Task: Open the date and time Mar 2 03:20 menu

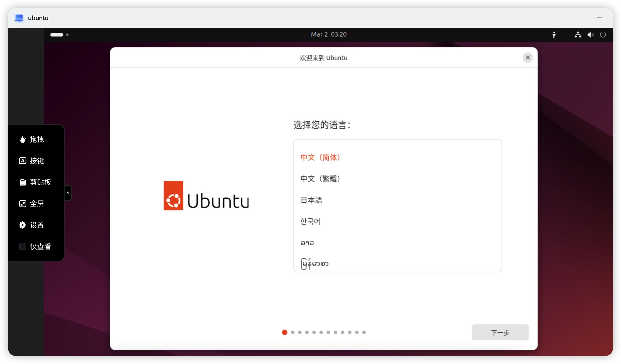Action: [329, 35]
